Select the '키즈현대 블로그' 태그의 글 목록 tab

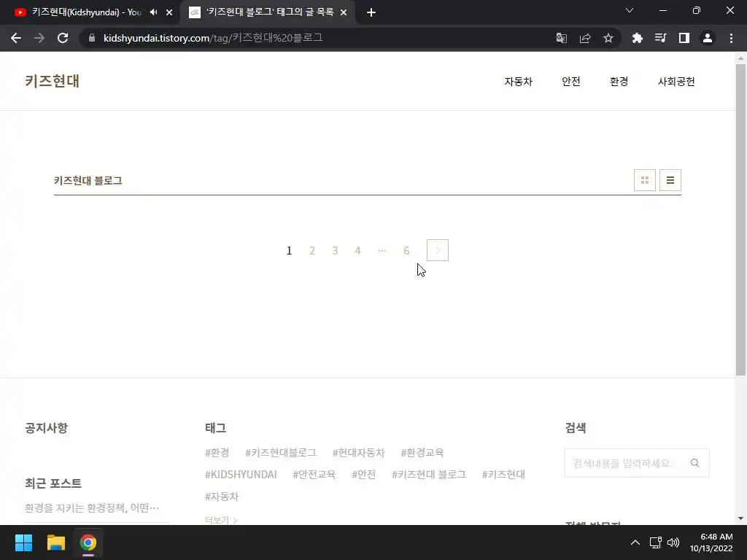268,12
